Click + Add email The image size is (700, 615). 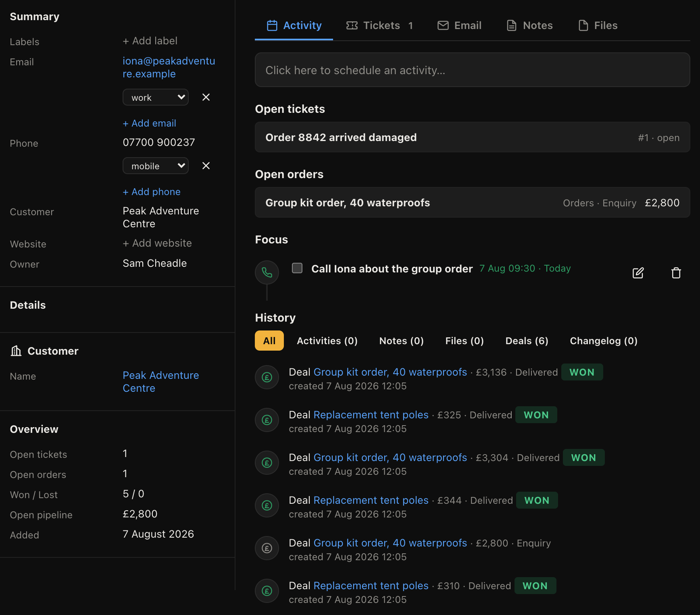tap(150, 123)
